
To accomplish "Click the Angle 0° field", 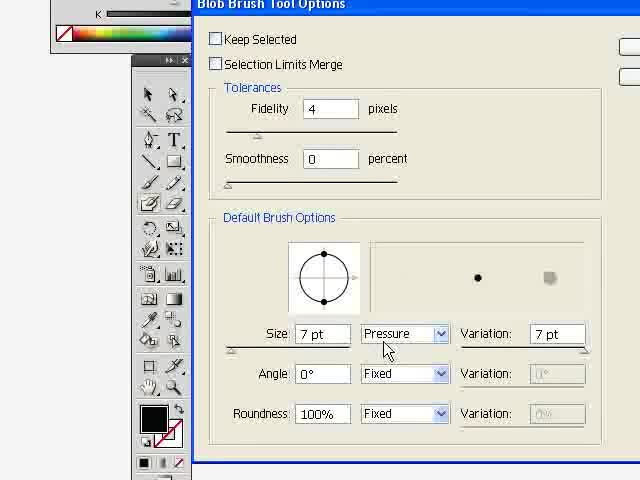I will (323, 374).
